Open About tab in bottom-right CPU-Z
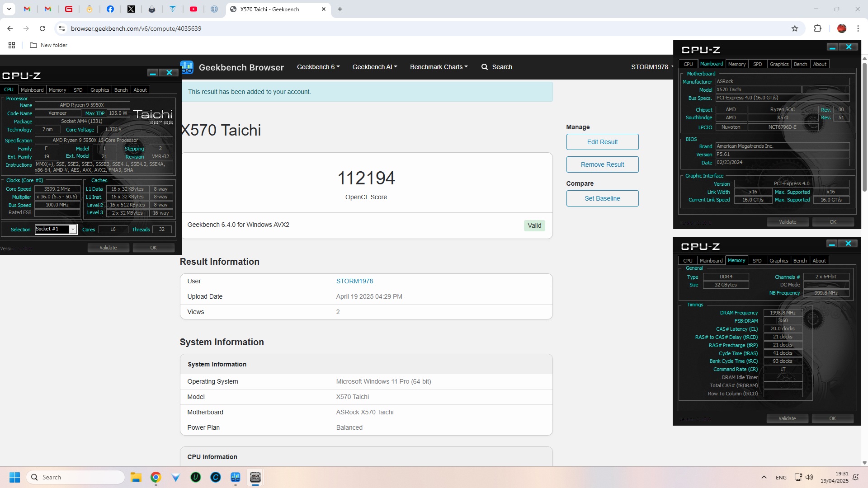868x488 pixels. coord(819,261)
